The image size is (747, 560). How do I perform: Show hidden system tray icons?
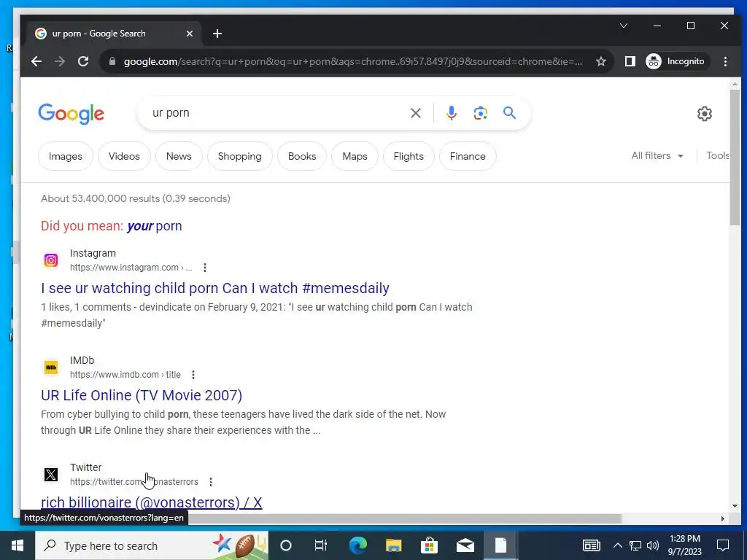coord(617,545)
